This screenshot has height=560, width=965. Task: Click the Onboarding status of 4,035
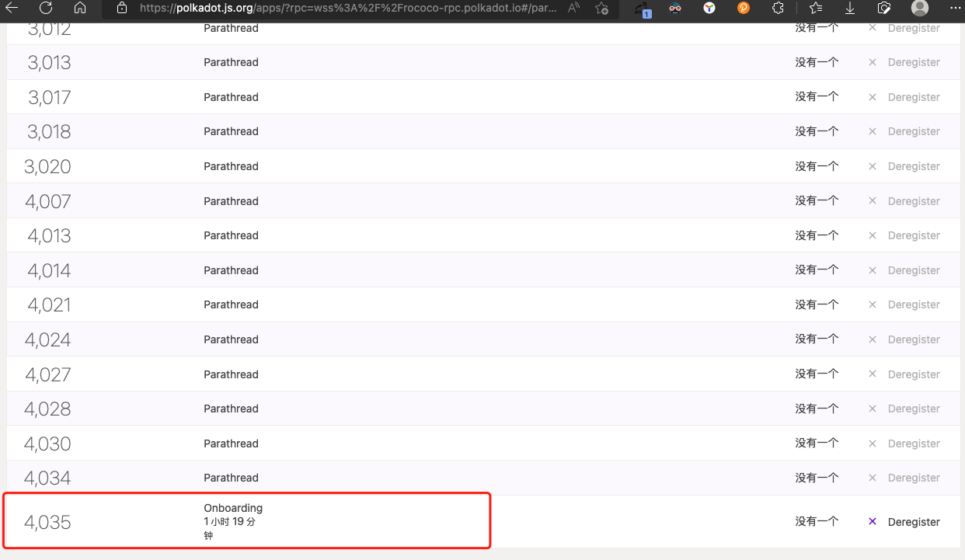coord(233,508)
